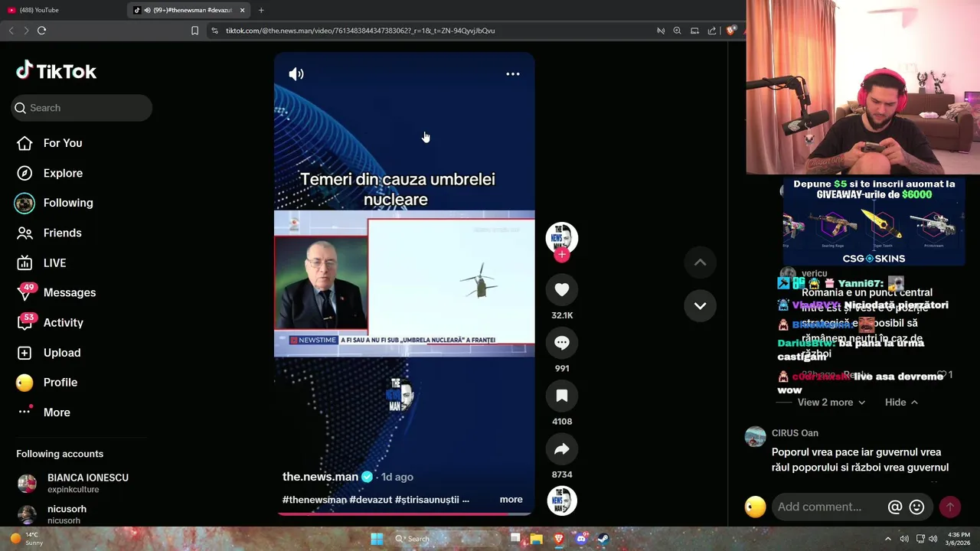Like the video with the heart icon
Image resolution: width=980 pixels, height=551 pixels.
click(562, 289)
